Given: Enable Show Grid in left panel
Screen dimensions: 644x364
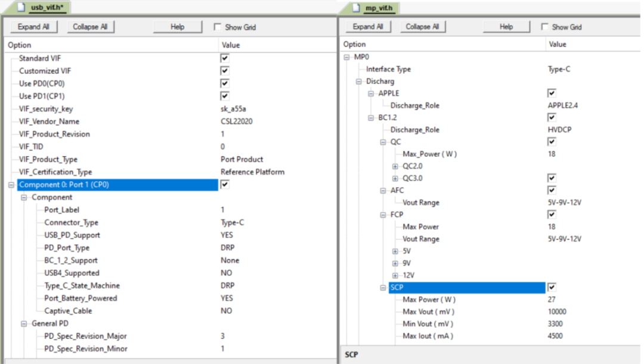Looking at the screenshot, I should click(x=218, y=27).
